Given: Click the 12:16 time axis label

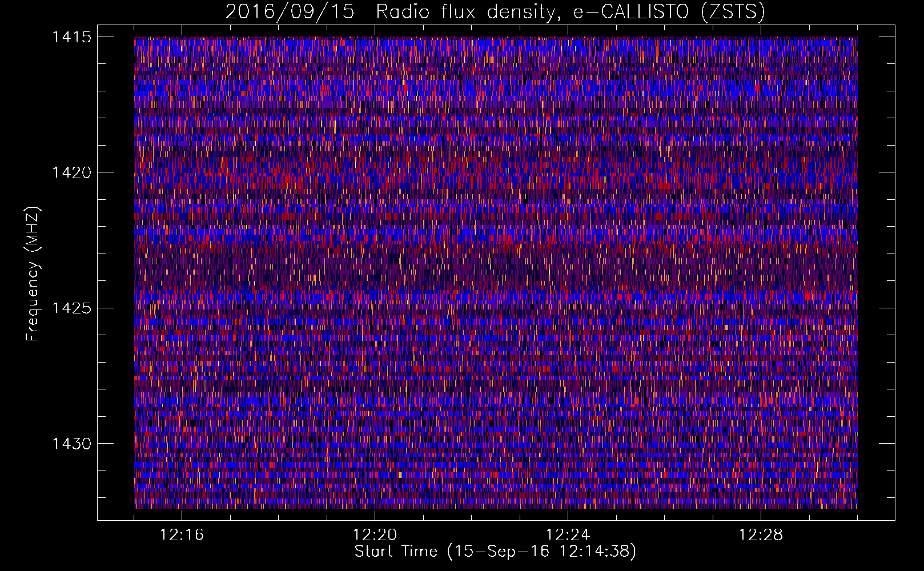Looking at the screenshot, I should [182, 535].
